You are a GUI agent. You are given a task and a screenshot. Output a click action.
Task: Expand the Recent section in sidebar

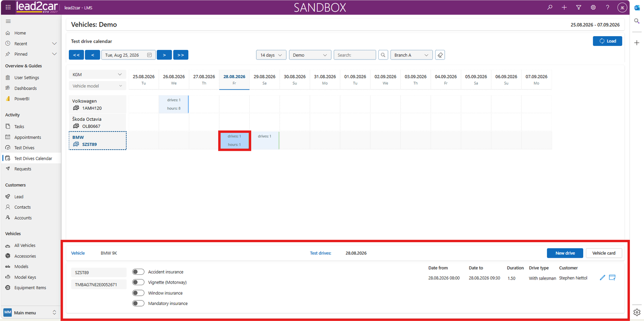54,43
